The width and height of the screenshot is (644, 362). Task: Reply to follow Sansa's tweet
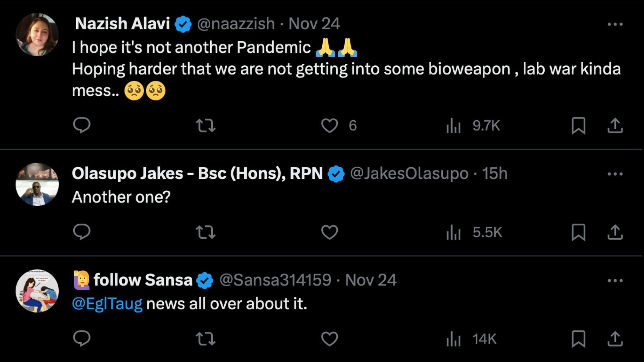(x=82, y=339)
